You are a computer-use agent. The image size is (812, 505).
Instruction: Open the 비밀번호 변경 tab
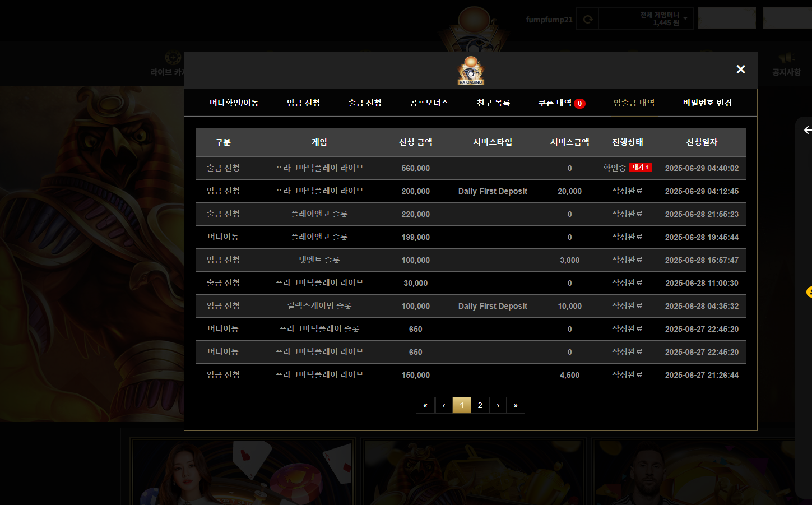click(707, 103)
